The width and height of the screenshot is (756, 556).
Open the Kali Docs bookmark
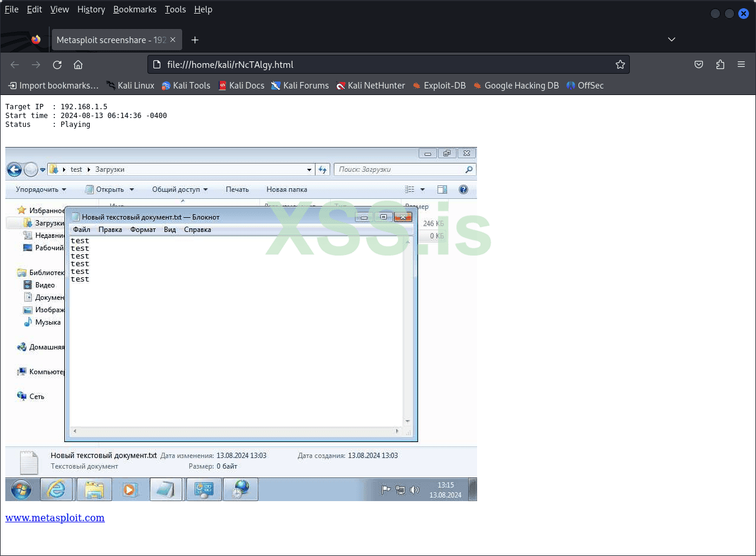tap(241, 86)
